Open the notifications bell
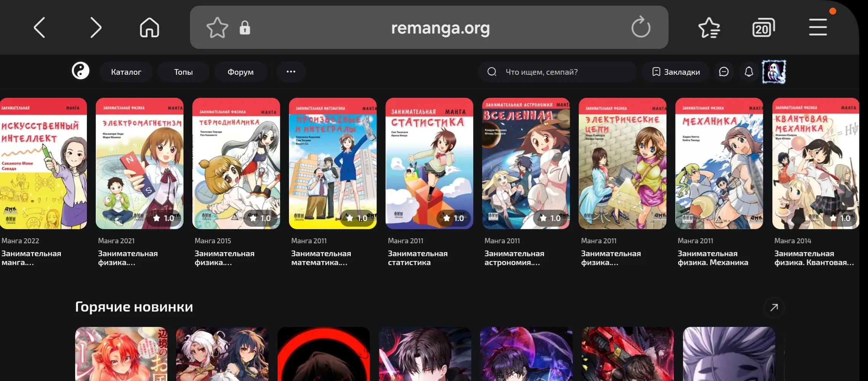Image resolution: width=868 pixels, height=381 pixels. click(x=749, y=72)
